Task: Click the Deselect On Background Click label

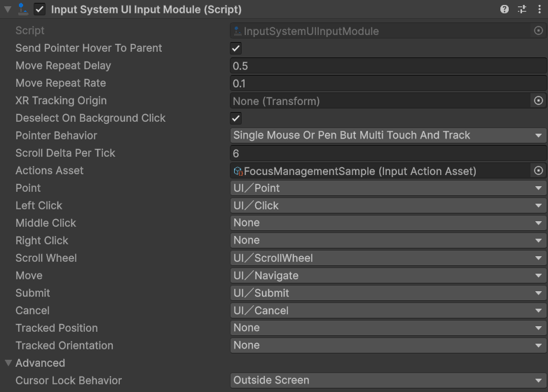Action: pyautogui.click(x=90, y=118)
